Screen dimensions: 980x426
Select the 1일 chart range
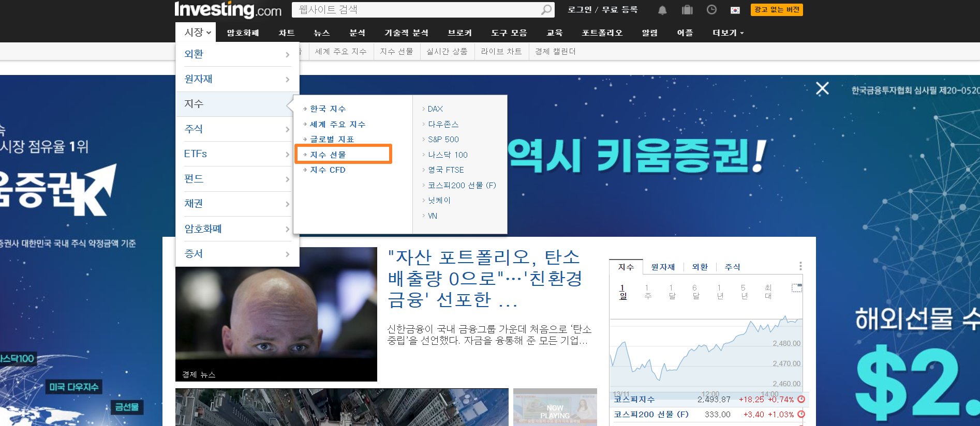coord(622,292)
